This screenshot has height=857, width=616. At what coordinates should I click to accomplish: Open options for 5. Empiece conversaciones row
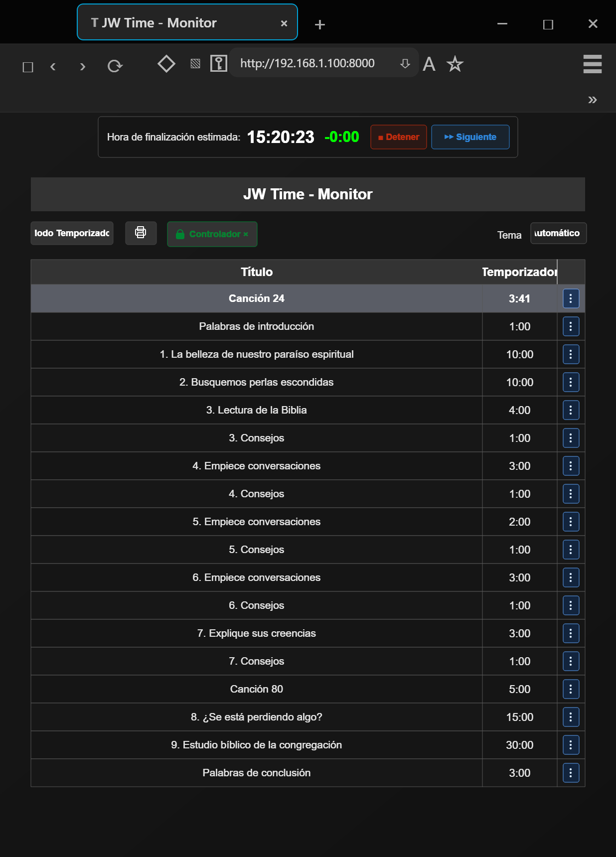click(571, 522)
